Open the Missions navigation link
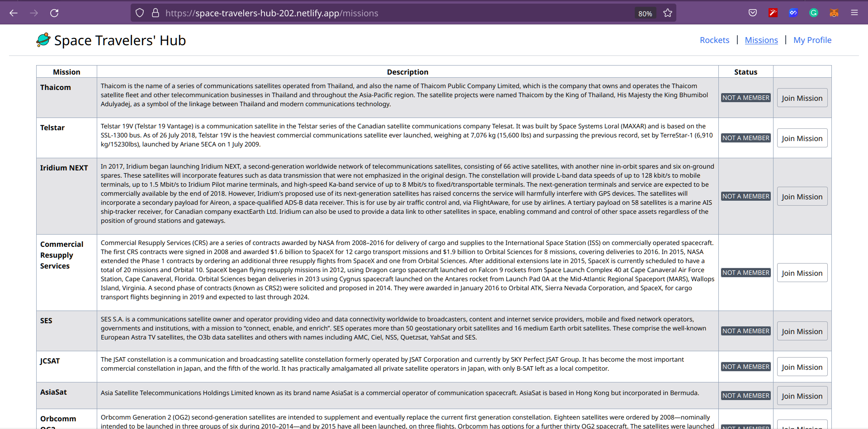Viewport: 868px width, 429px height. pyautogui.click(x=761, y=40)
